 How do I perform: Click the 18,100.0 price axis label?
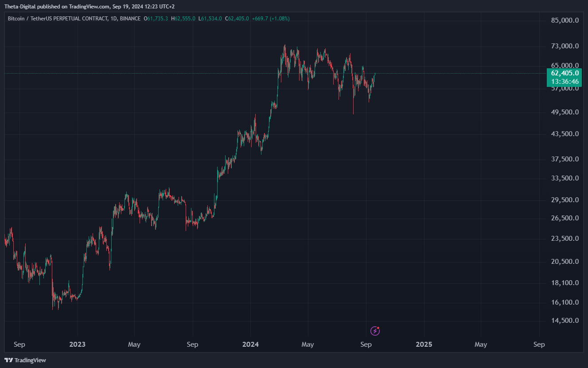(565, 283)
